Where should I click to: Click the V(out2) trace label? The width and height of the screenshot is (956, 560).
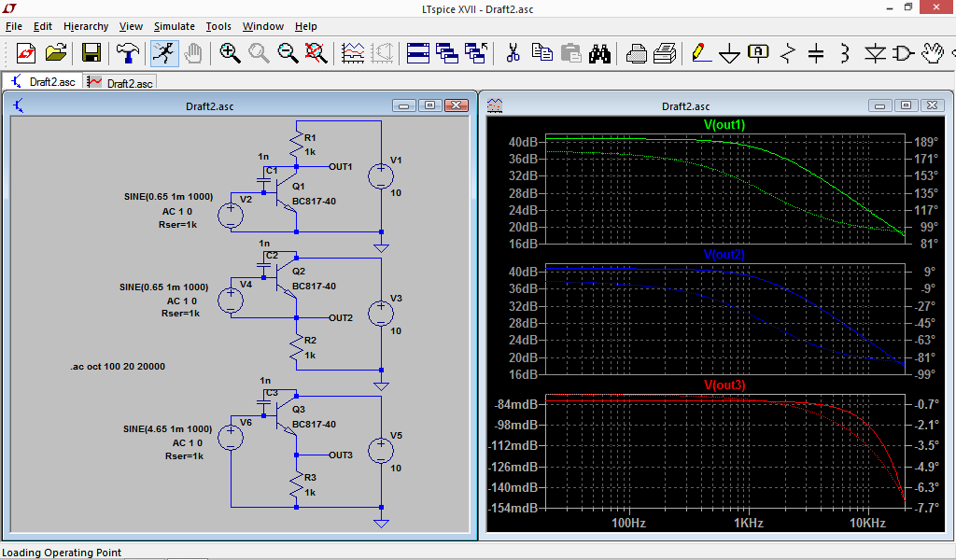(x=724, y=254)
